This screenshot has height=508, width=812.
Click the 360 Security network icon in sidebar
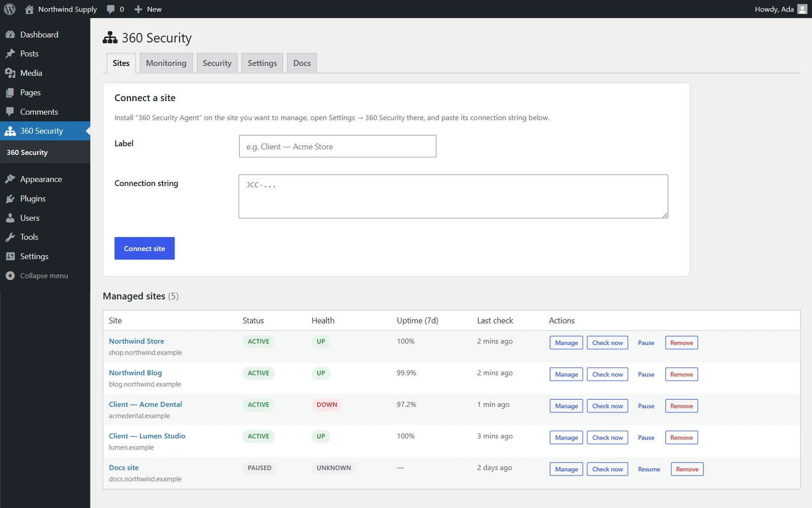[x=10, y=131]
